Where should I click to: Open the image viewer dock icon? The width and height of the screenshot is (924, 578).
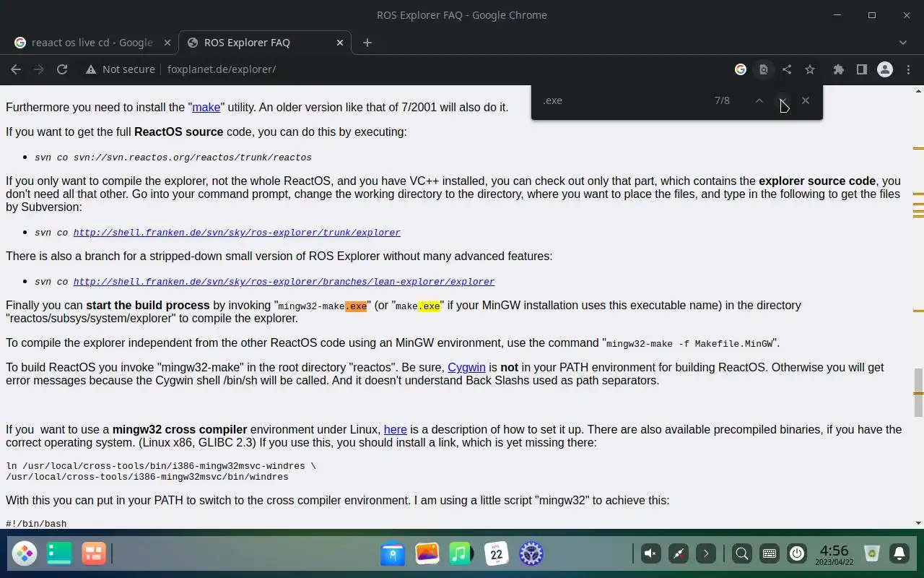click(427, 554)
